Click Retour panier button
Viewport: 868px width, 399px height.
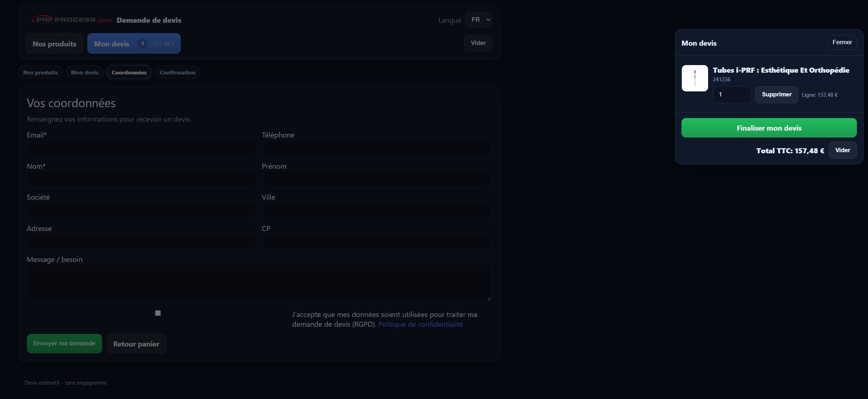(136, 344)
